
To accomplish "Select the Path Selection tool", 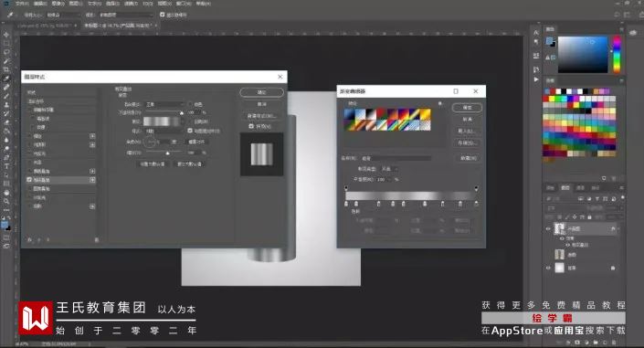I will [6, 174].
